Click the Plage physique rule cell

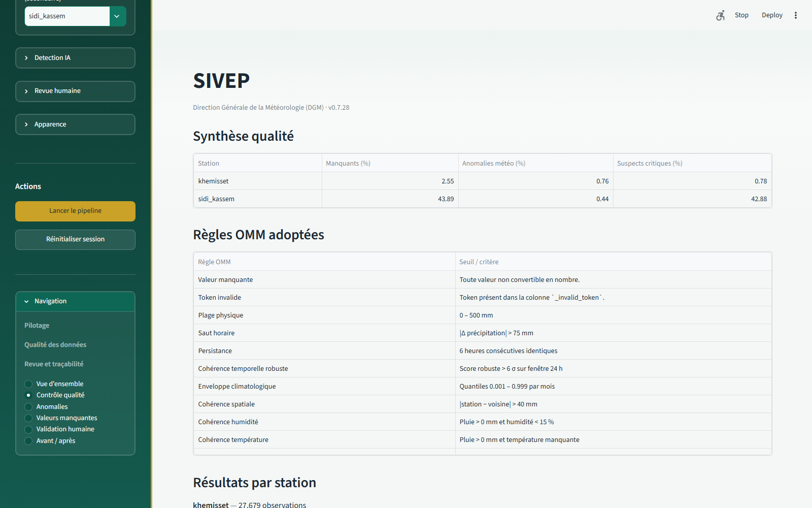pyautogui.click(x=324, y=315)
